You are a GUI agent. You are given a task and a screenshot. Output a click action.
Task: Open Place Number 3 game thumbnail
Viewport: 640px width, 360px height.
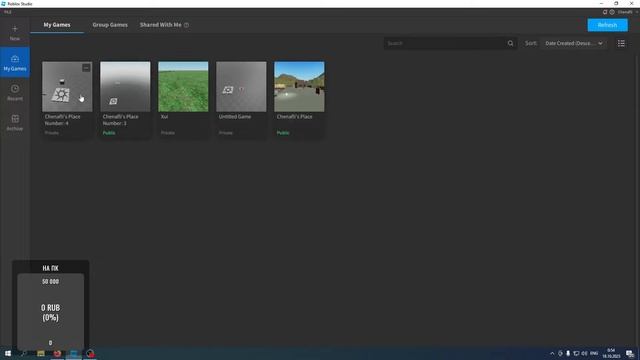125,87
